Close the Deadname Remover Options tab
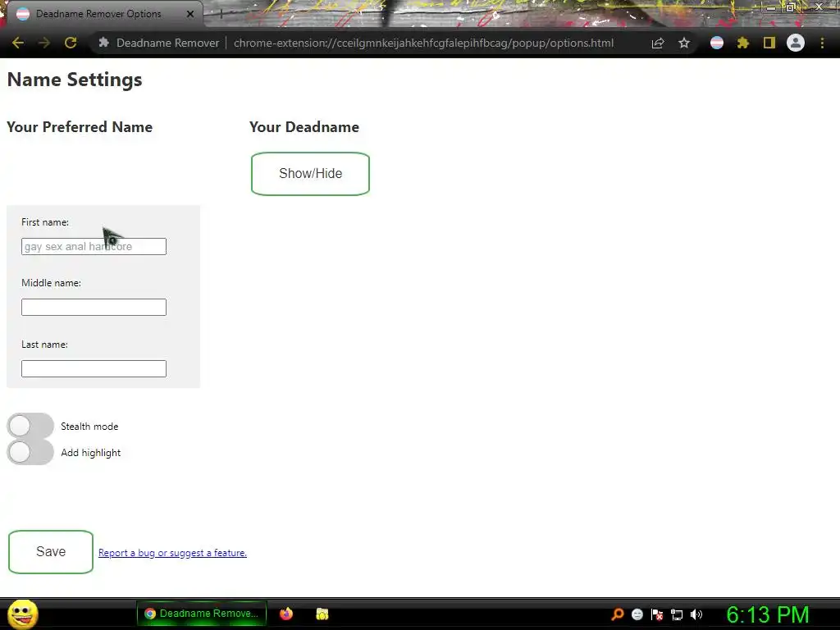840x630 pixels. [x=190, y=14]
